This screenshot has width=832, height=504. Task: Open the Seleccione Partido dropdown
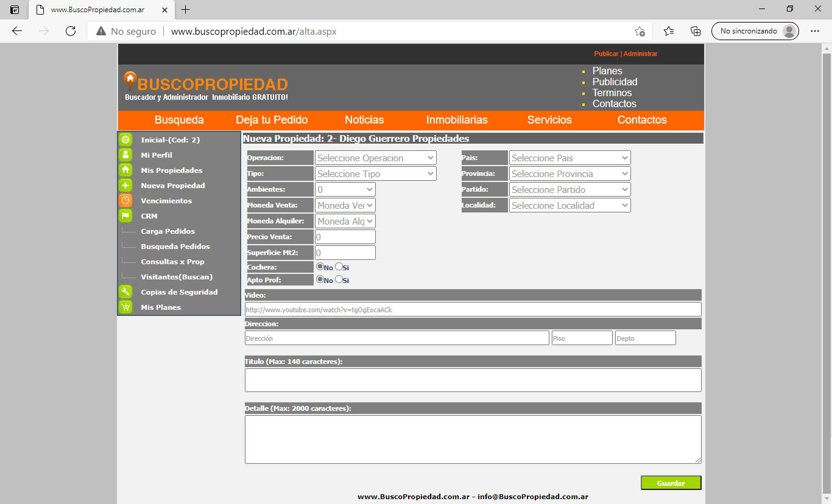coord(570,189)
